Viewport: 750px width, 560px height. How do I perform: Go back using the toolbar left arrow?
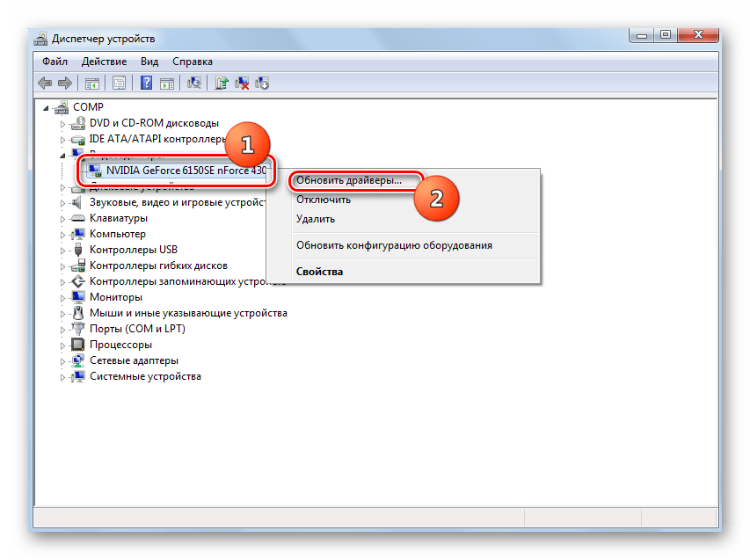pos(45,84)
